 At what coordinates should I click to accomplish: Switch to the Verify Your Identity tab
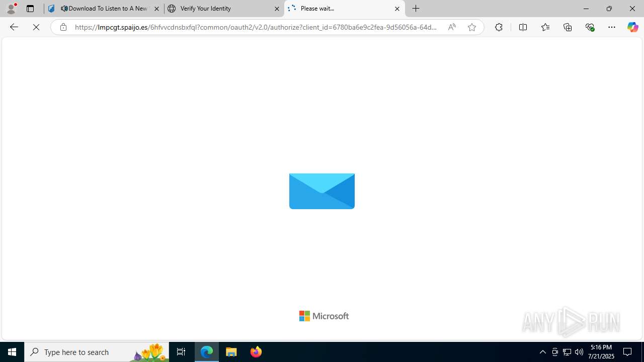pyautogui.click(x=224, y=9)
